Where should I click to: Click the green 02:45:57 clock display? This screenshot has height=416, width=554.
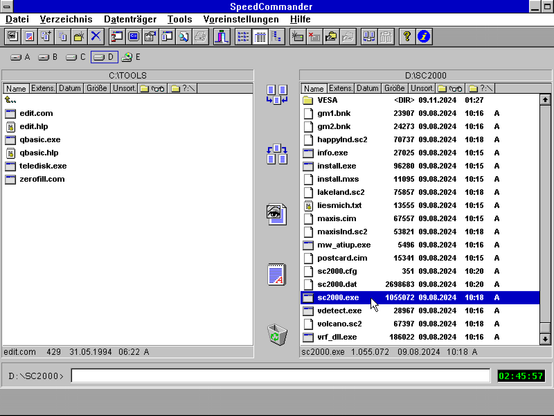point(521,376)
